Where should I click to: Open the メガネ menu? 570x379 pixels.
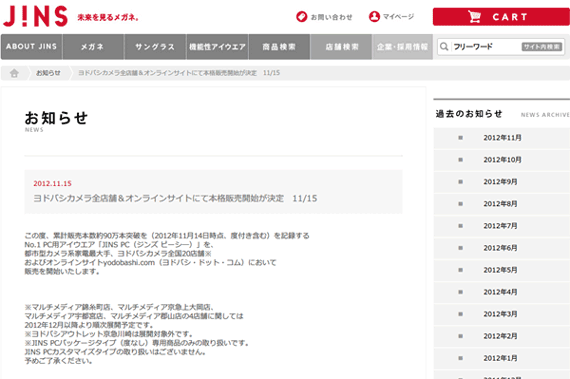pyautogui.click(x=93, y=47)
